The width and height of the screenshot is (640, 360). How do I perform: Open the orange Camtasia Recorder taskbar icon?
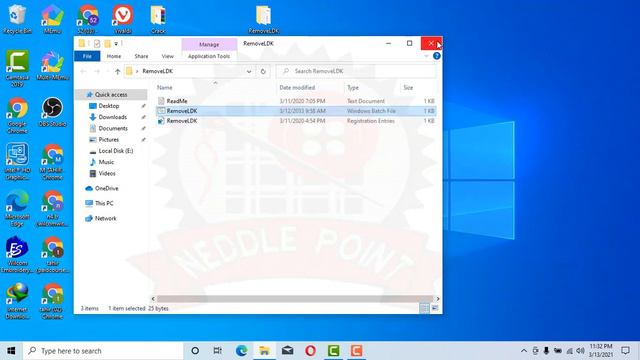tap(356, 351)
